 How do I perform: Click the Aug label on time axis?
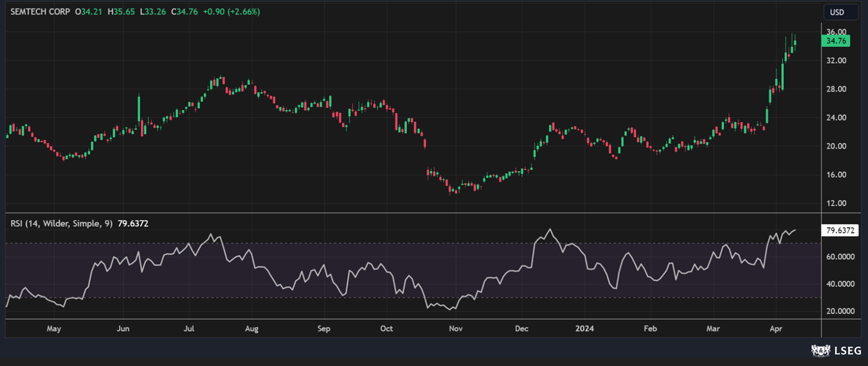[x=251, y=329]
